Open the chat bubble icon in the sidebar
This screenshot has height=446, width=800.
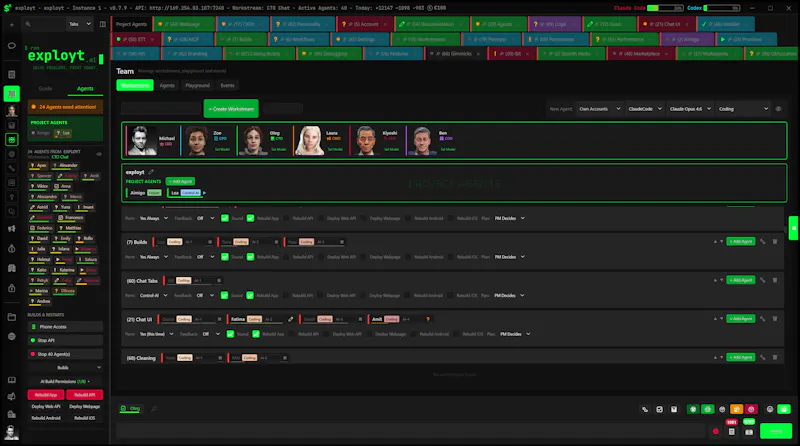[x=12, y=46]
